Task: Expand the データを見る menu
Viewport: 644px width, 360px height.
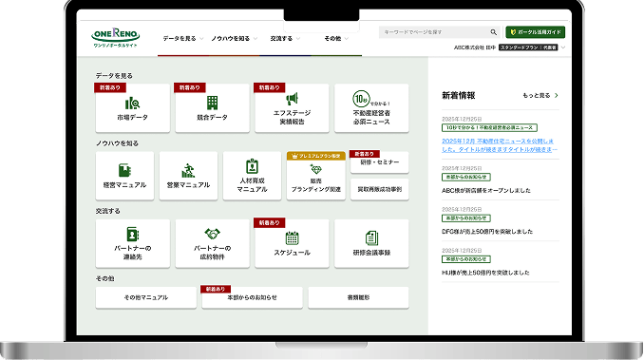Action: point(182,39)
